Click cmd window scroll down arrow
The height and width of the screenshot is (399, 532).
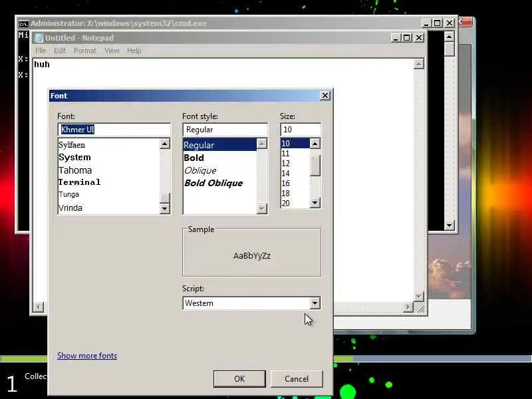450,225
